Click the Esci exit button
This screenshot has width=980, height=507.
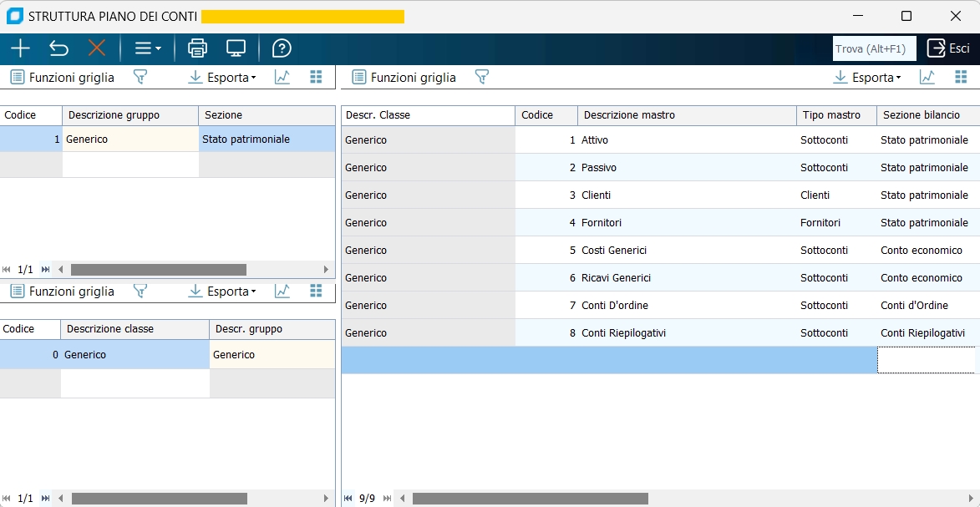point(948,48)
